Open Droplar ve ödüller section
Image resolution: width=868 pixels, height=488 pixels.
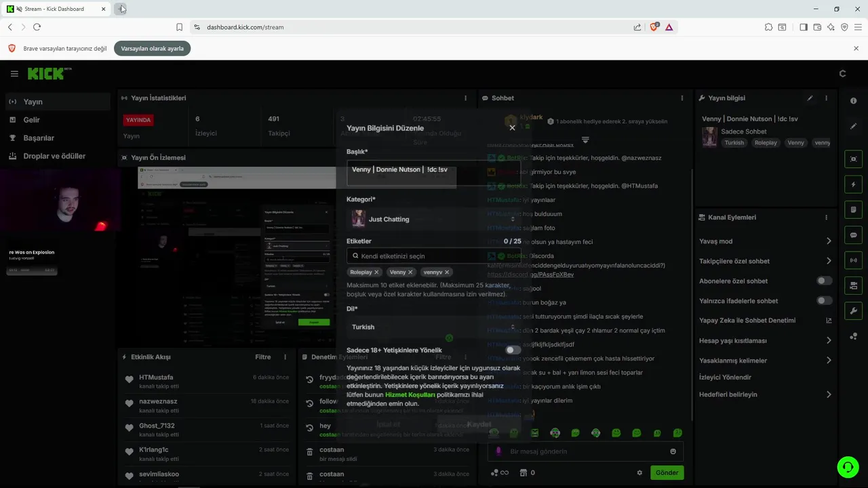(x=57, y=156)
